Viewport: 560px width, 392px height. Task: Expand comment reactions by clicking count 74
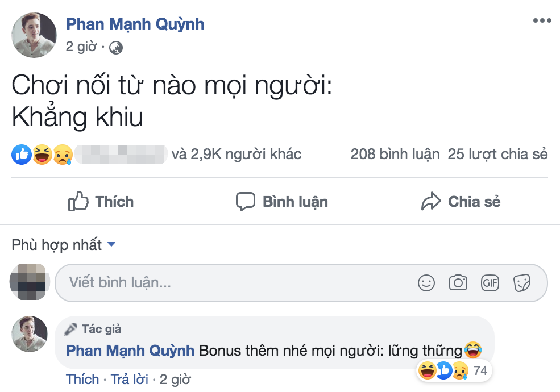[x=479, y=370]
